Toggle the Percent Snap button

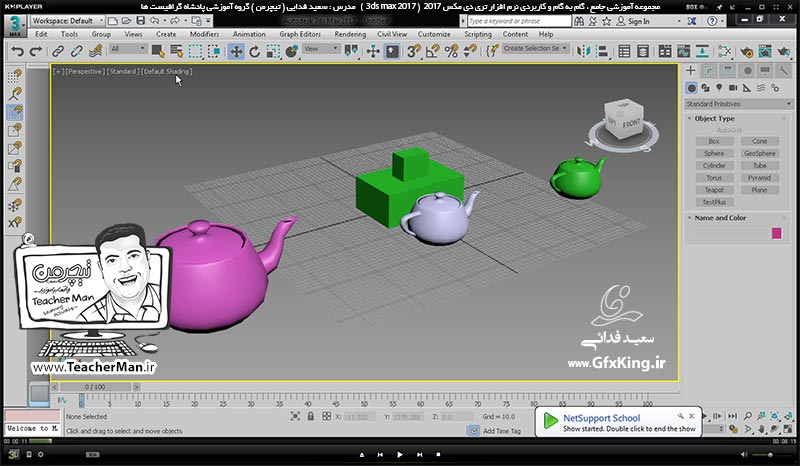click(452, 51)
